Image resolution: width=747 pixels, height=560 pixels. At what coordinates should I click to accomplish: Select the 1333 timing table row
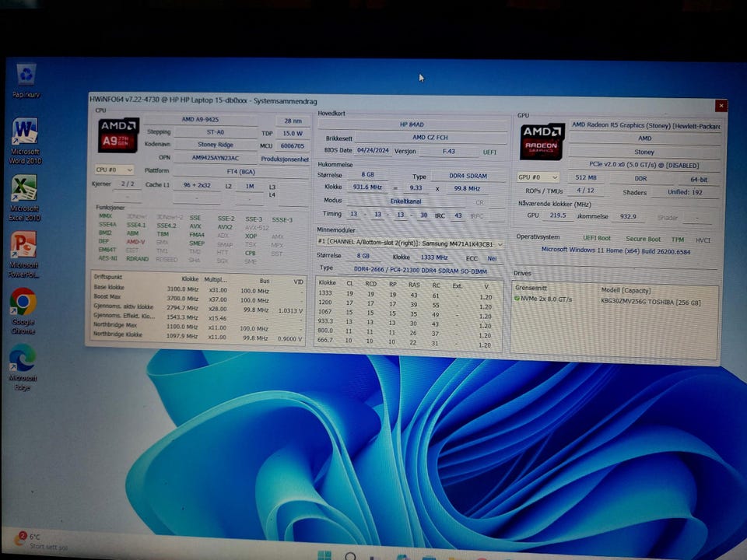407,295
